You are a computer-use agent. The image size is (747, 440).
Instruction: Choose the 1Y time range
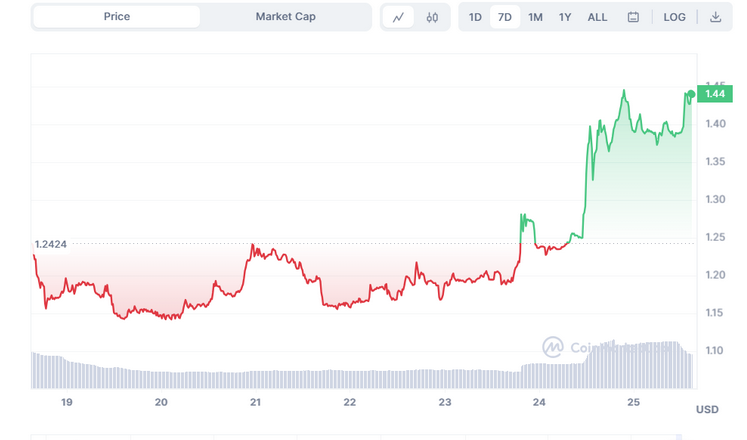pyautogui.click(x=565, y=17)
